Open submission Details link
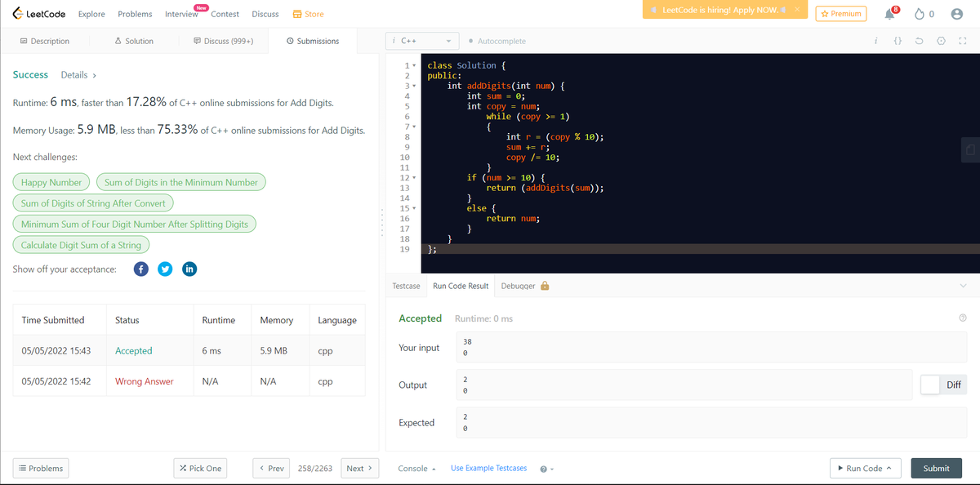The height and width of the screenshot is (485, 980). [79, 75]
